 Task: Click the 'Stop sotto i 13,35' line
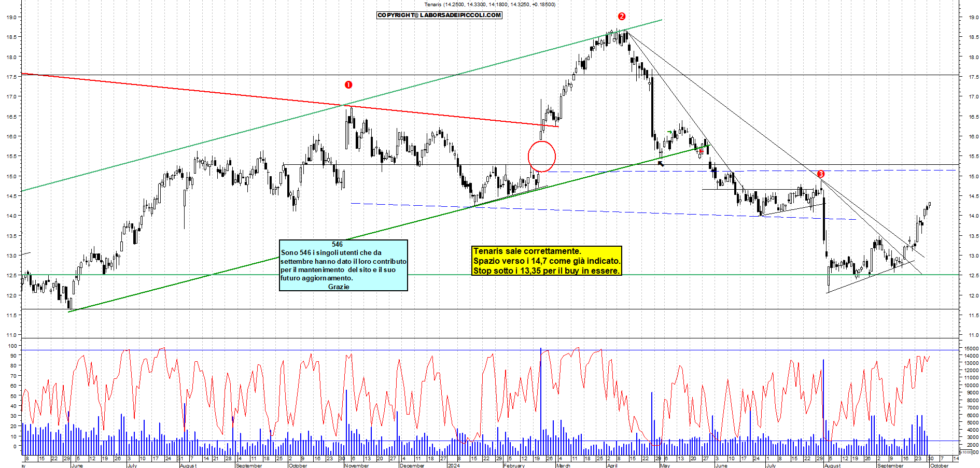pyautogui.click(x=547, y=271)
